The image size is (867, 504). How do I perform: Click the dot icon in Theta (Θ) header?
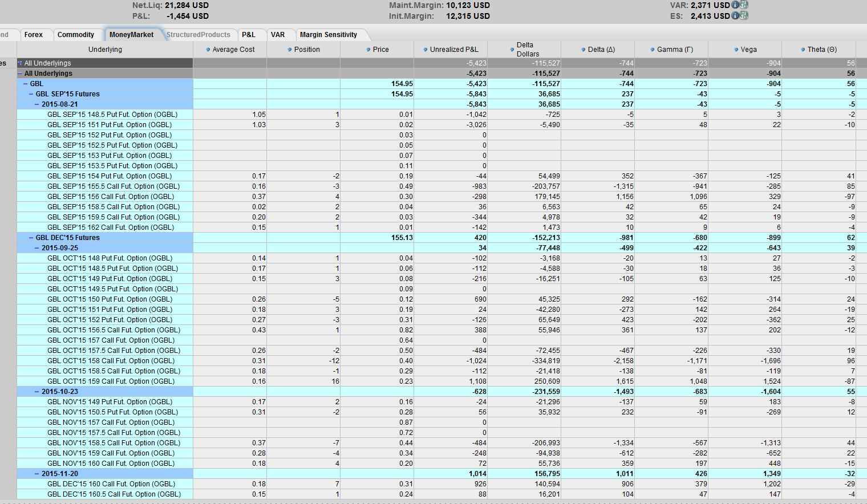(803, 50)
